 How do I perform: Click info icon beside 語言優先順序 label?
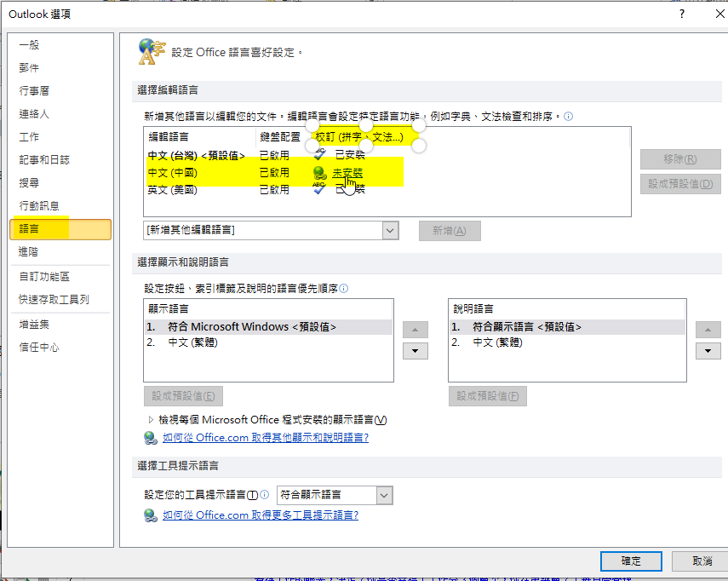[344, 289]
